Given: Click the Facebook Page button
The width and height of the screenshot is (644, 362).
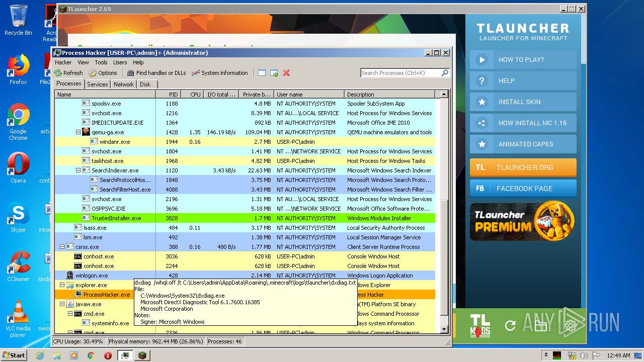Looking at the screenshot, I should pos(523,189).
